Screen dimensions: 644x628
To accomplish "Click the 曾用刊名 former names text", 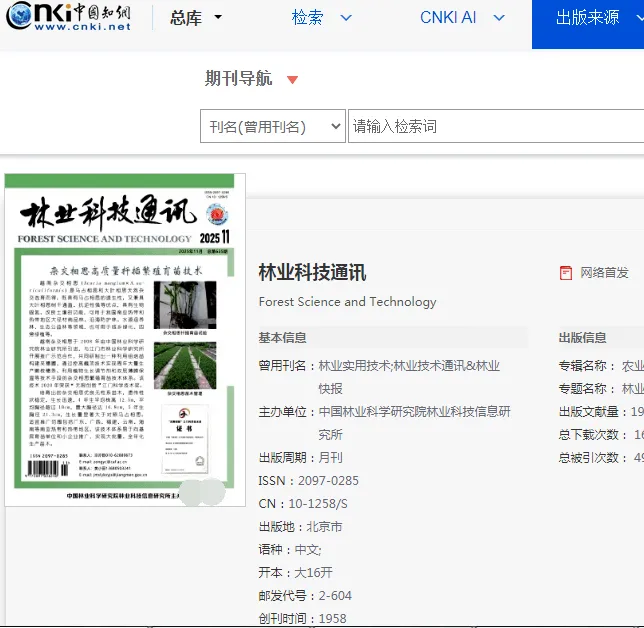I will [x=409, y=377].
